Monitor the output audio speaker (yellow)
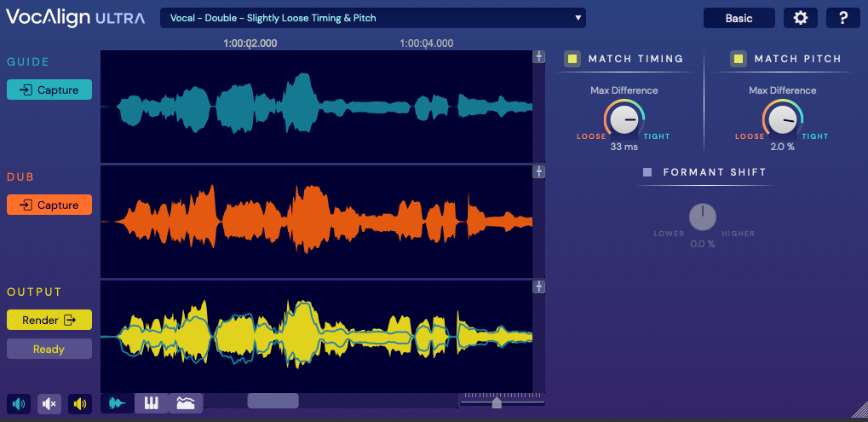 (x=80, y=404)
